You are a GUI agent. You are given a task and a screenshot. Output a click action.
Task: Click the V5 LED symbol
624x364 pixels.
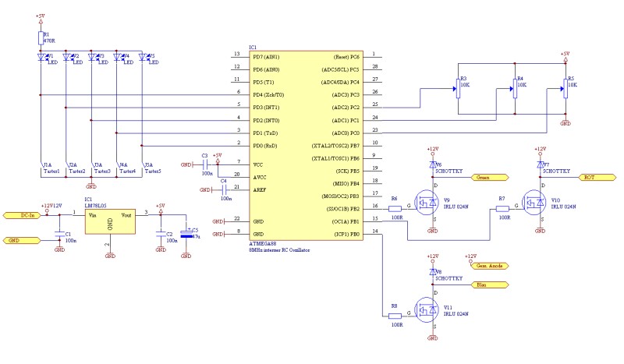(x=142, y=57)
